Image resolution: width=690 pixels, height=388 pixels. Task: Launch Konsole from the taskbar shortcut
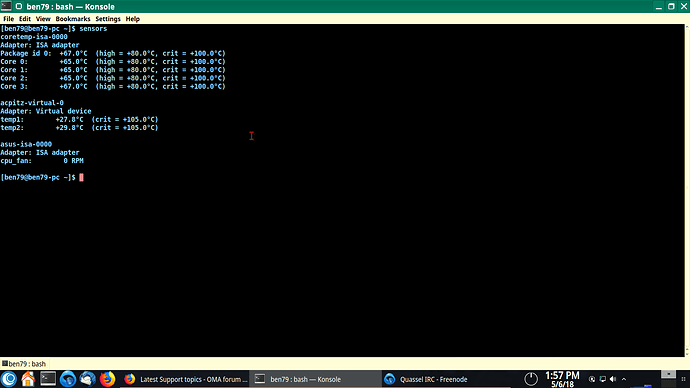click(x=48, y=379)
